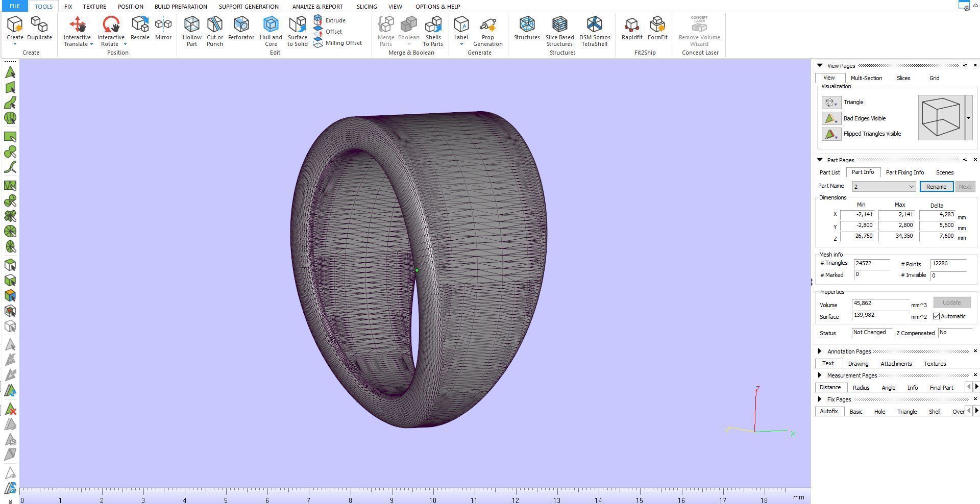Screen dimensions: 980x504
Task: Click the Offset tool
Action: coord(328,32)
